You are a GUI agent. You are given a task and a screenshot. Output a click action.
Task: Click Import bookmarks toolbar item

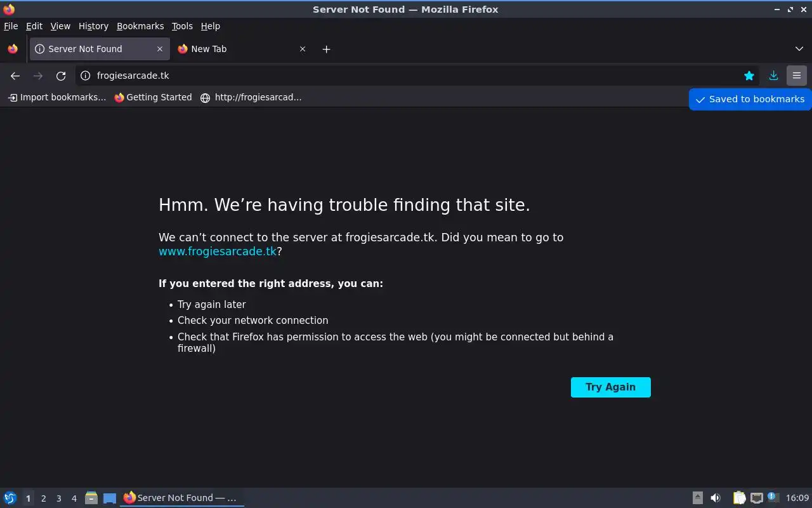[57, 97]
